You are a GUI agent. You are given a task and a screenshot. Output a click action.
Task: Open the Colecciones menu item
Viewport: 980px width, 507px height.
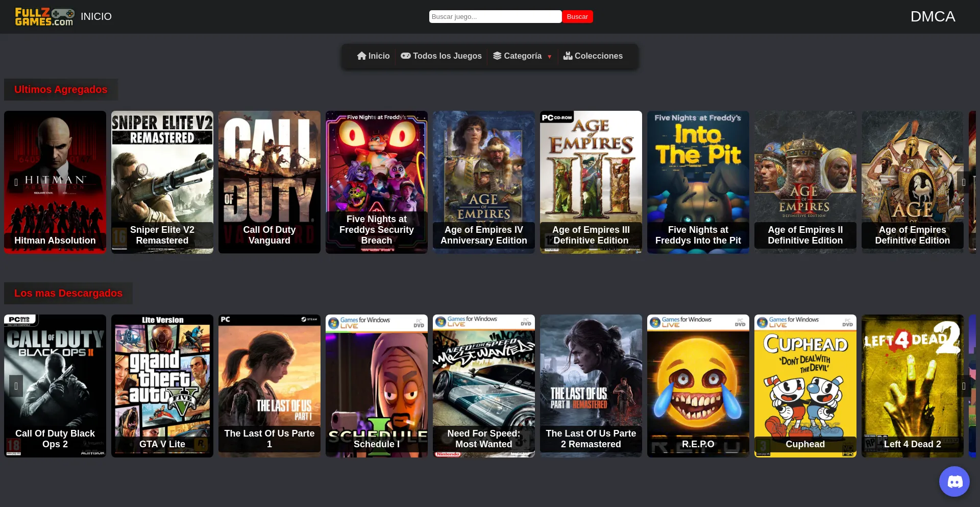coord(593,56)
